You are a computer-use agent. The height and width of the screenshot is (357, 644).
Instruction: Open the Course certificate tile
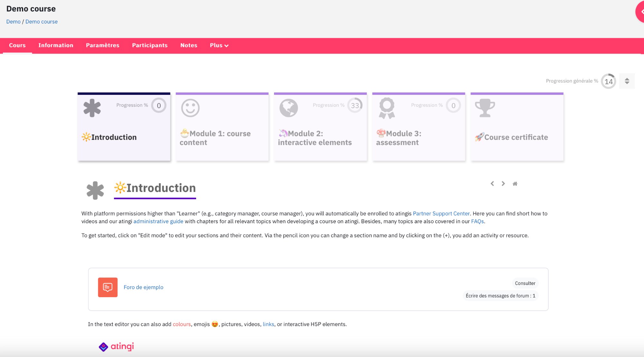(x=517, y=127)
